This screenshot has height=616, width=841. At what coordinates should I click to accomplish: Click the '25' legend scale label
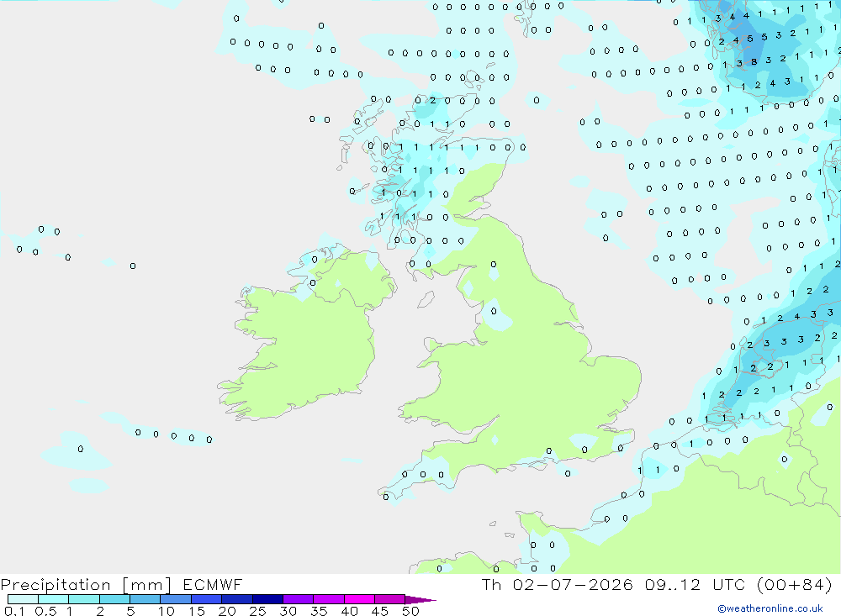click(257, 611)
